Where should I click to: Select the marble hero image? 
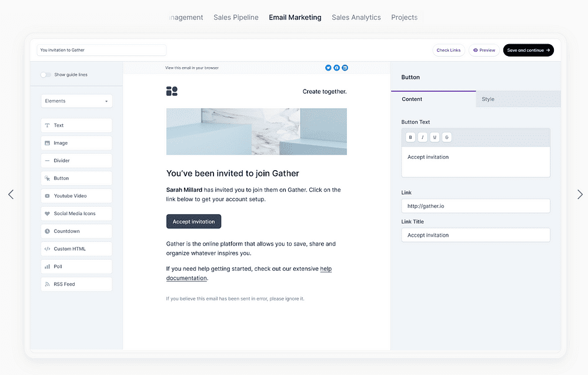(x=256, y=132)
